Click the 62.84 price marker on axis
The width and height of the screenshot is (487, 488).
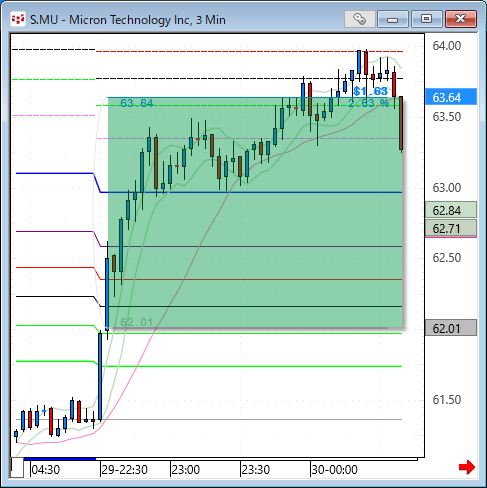pyautogui.click(x=451, y=210)
